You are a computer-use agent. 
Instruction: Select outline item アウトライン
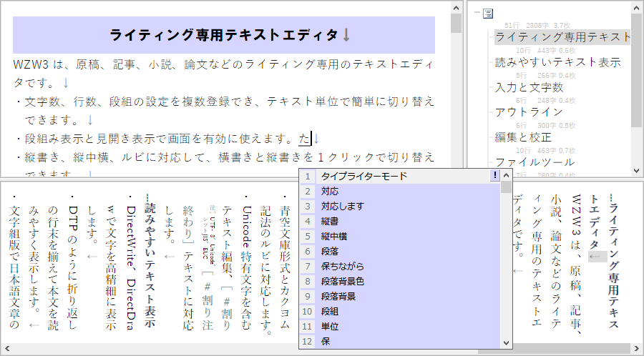[x=529, y=112]
